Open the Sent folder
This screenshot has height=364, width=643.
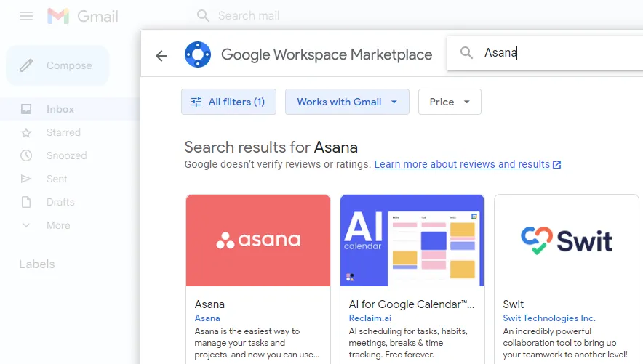[57, 179]
